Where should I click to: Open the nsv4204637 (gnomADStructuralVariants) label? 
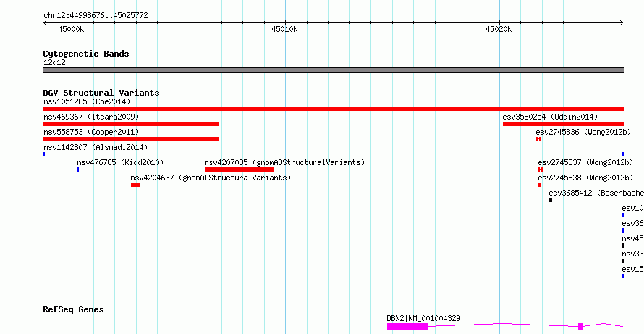coord(211,178)
